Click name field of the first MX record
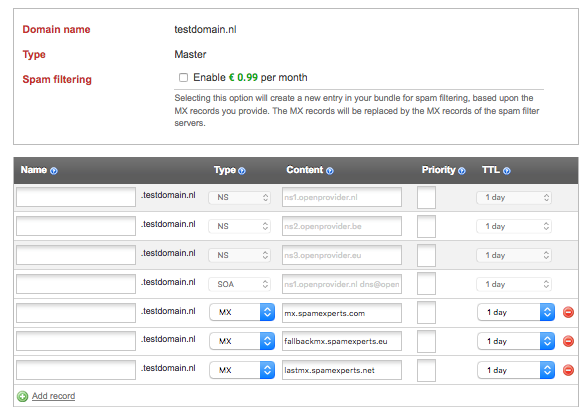This screenshot has width=582, height=413. pos(76,313)
